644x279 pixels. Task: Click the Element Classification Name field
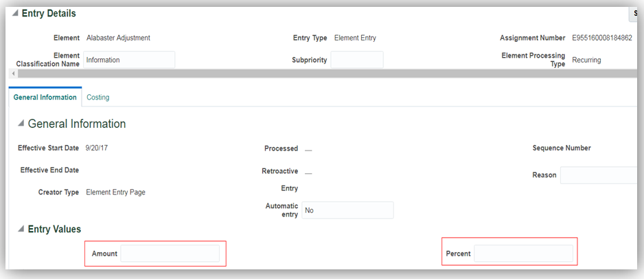[x=129, y=60]
